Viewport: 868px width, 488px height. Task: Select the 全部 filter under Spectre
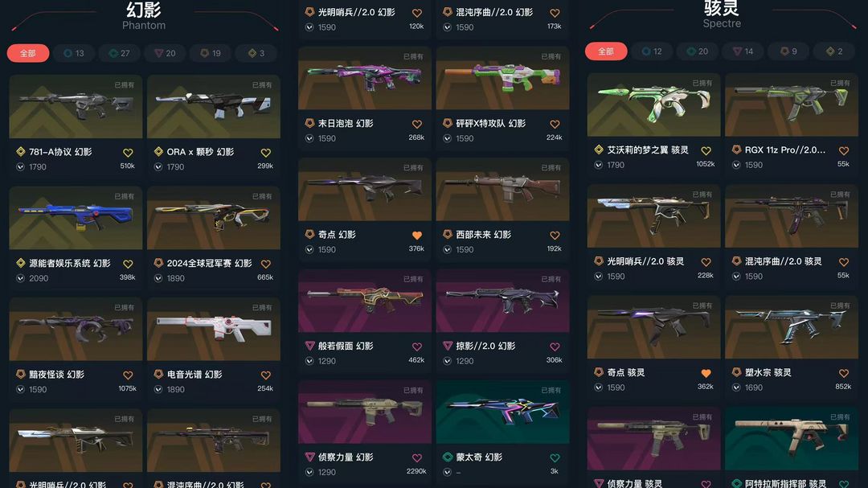[606, 51]
